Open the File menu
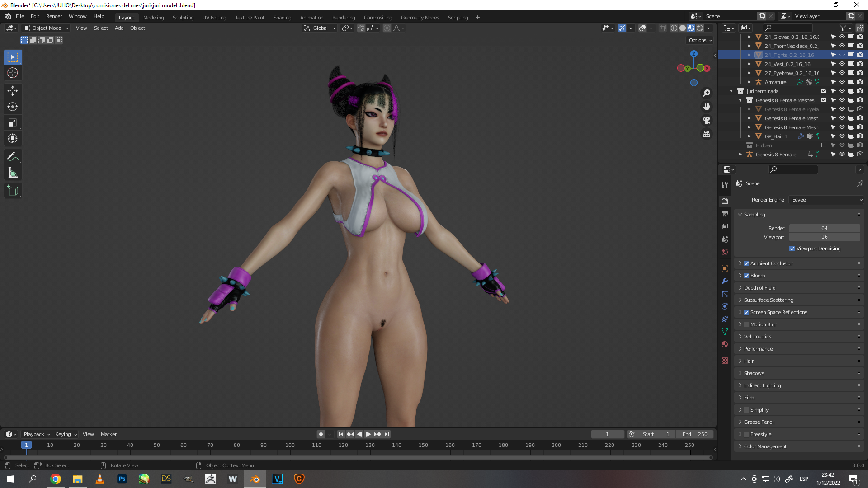The height and width of the screenshot is (488, 868). (x=20, y=16)
